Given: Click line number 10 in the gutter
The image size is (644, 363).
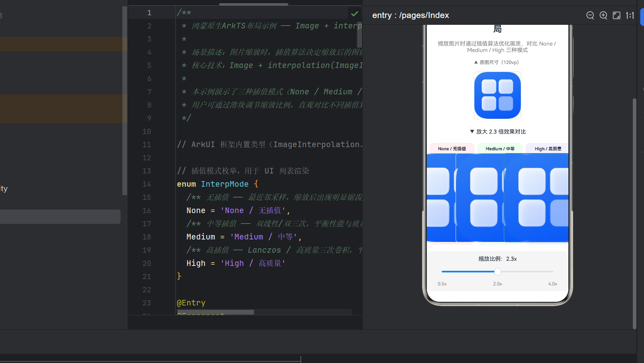Looking at the screenshot, I should click(147, 131).
